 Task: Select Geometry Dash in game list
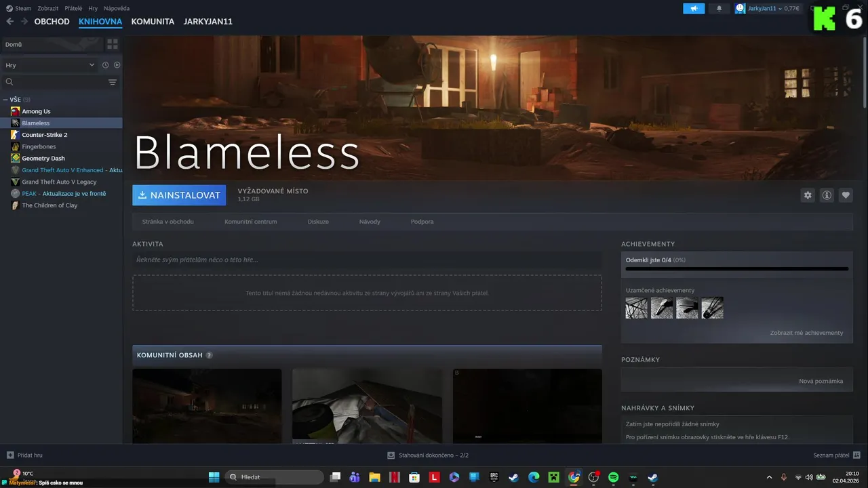coord(61,158)
